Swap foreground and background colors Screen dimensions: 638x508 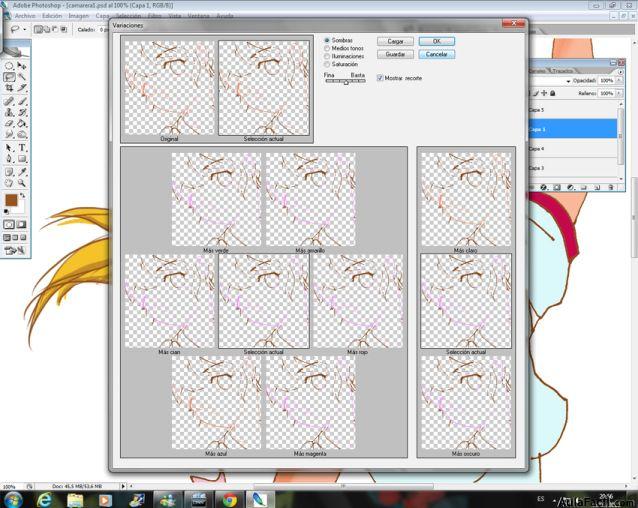[22, 196]
